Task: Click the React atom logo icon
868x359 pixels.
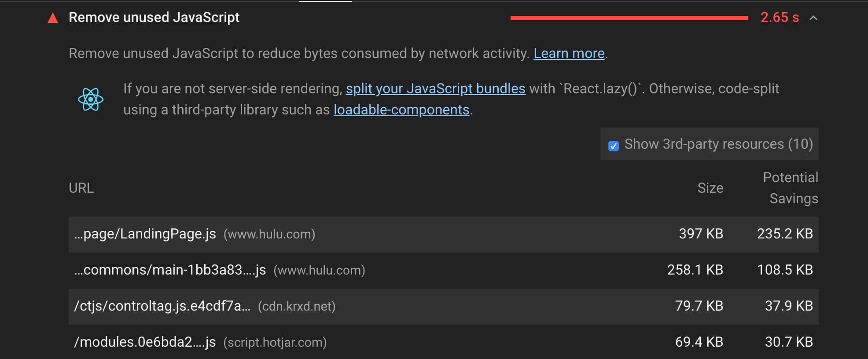Action: click(91, 99)
